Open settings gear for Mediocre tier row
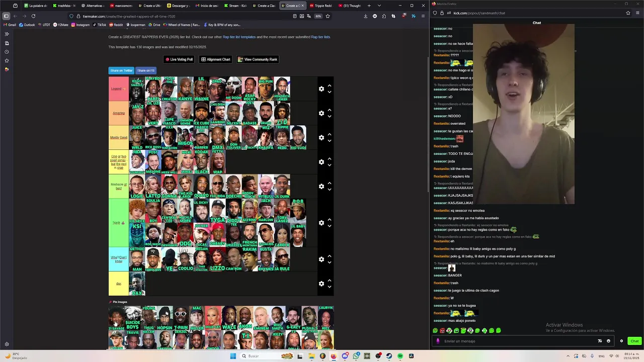 [x=321, y=187]
